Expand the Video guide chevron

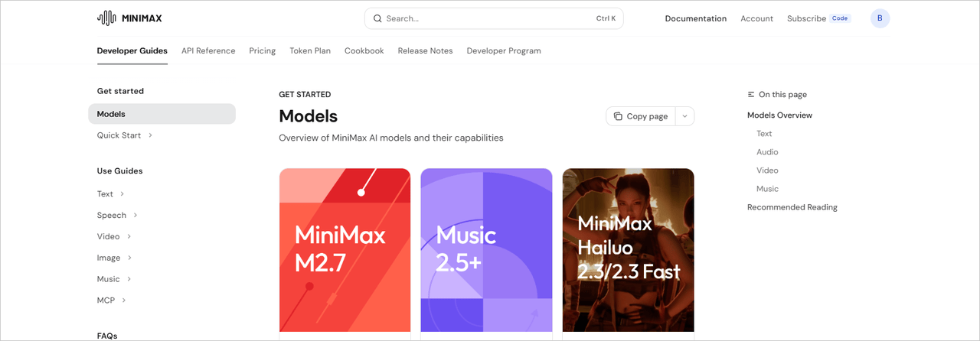[x=129, y=237]
